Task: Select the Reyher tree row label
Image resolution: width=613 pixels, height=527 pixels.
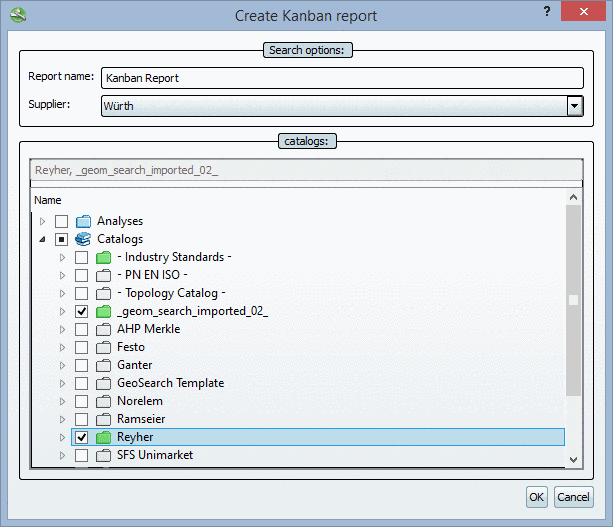Action: pos(135,437)
